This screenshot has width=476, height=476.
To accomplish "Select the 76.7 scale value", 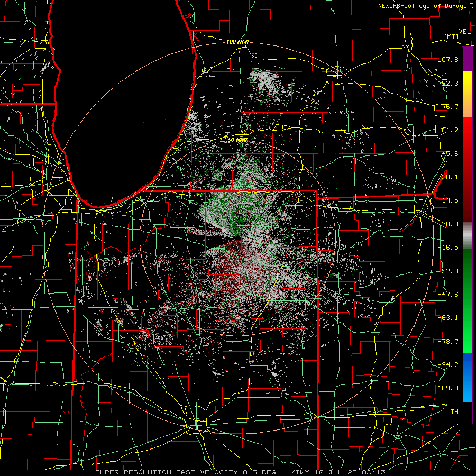I will pos(450,106).
